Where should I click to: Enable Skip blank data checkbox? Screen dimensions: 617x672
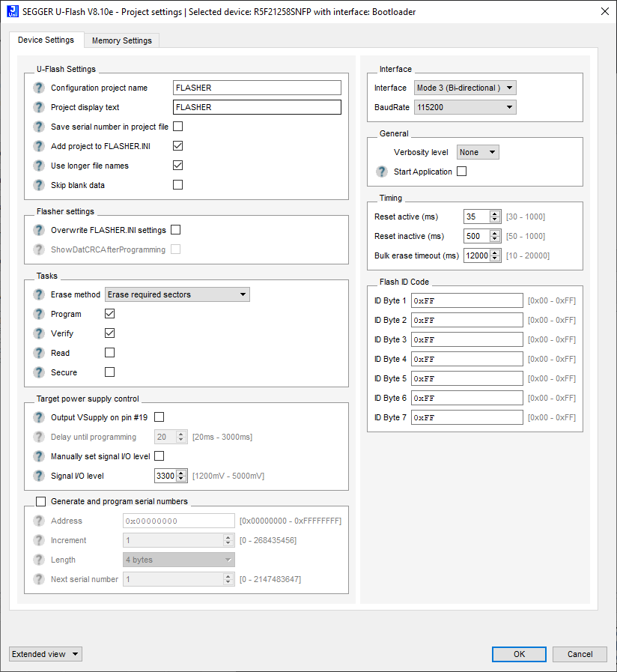[x=177, y=185]
